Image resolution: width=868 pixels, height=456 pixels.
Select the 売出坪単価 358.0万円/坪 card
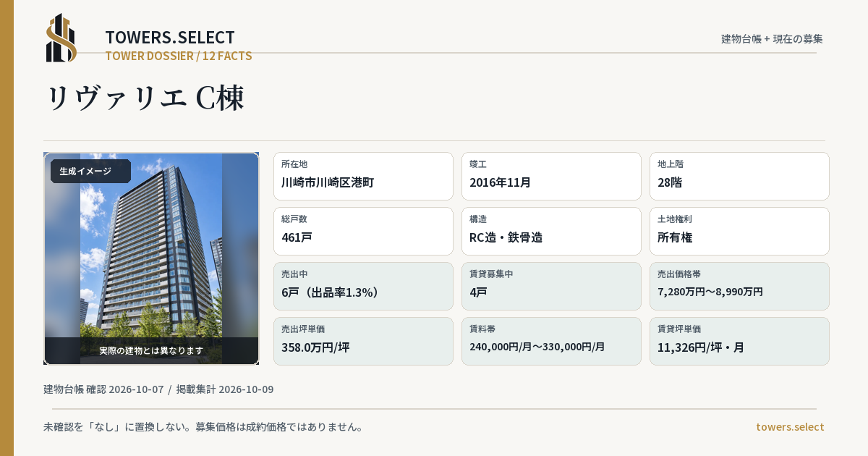coord(363,341)
